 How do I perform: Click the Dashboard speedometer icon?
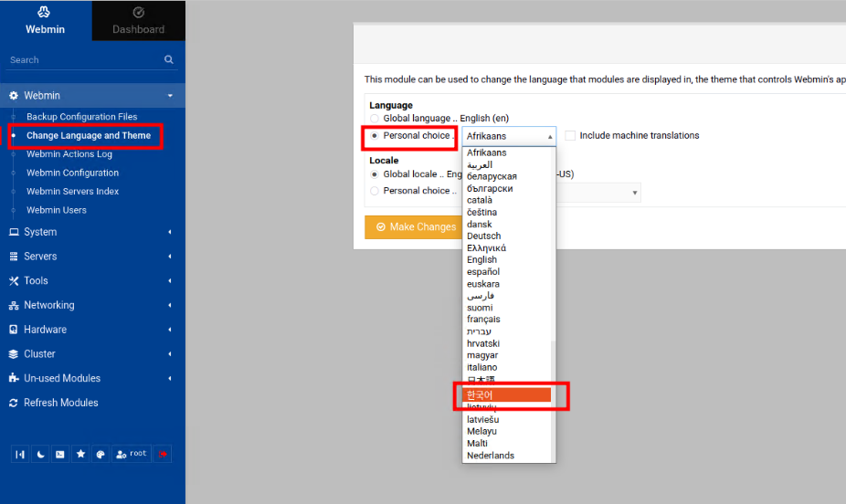(x=139, y=12)
